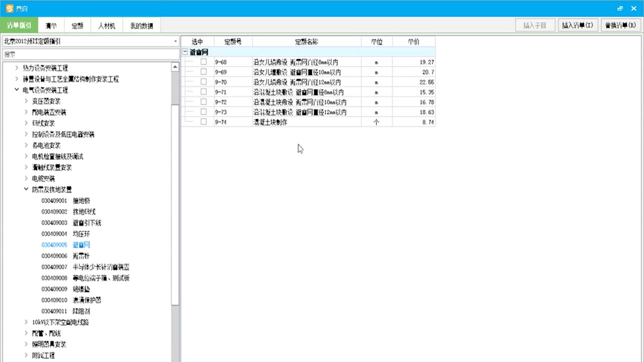Expand the 配电装置安装 node
Viewport: 644px width, 362px height.
click(26, 112)
